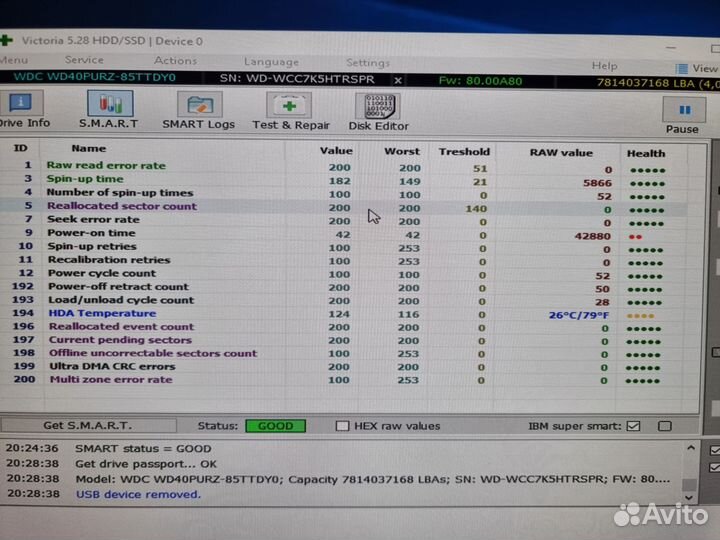Click the USB device removed log entry
The width and height of the screenshot is (720, 540).
(138, 495)
